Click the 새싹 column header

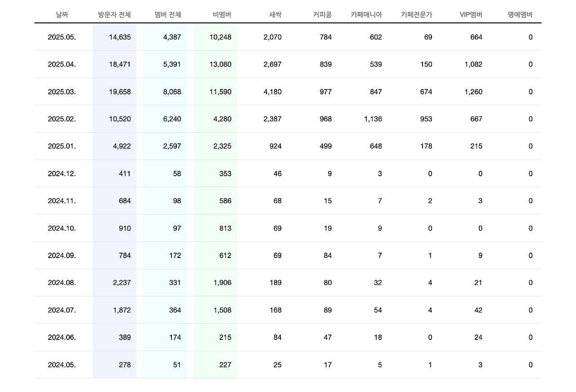(275, 14)
